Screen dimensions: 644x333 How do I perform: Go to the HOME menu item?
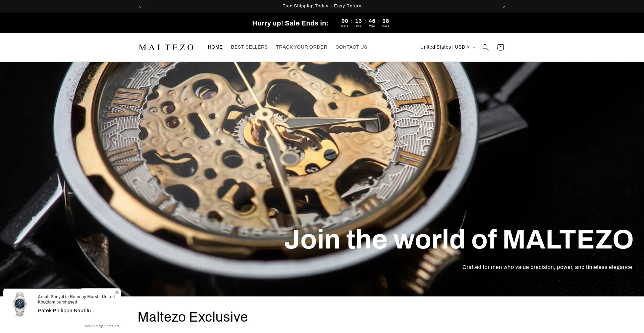pos(215,47)
